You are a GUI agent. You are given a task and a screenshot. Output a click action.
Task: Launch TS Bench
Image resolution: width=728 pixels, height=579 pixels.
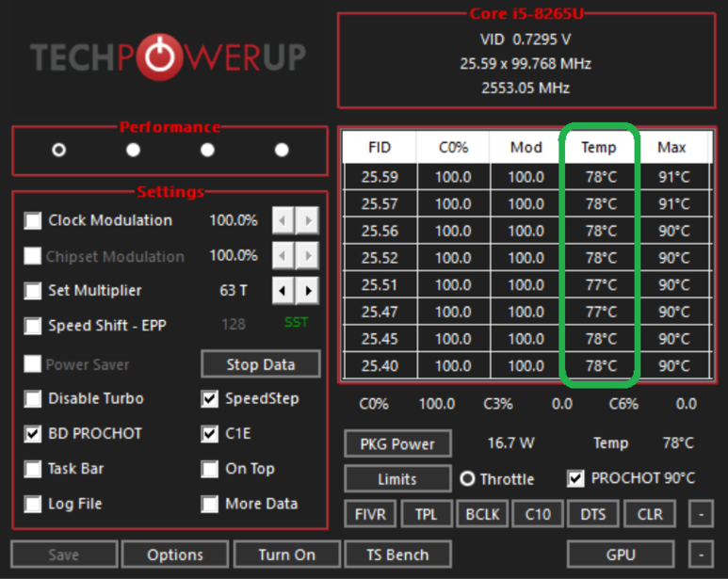point(397,555)
